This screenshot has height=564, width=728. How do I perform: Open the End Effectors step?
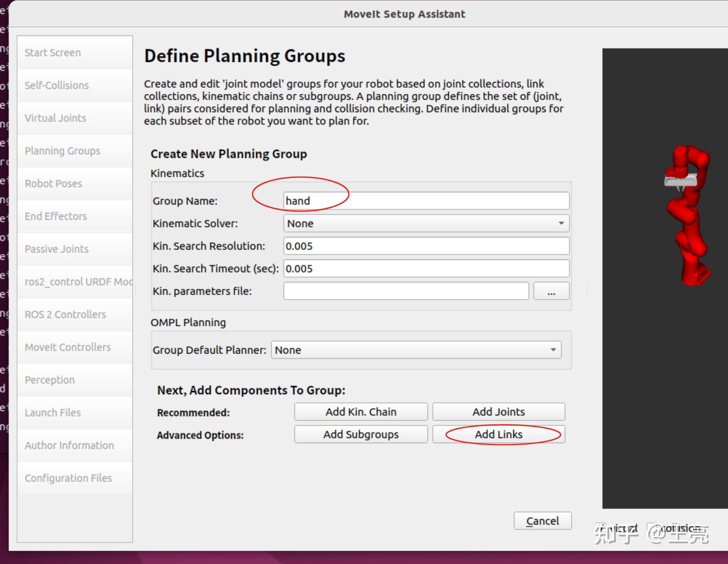pyautogui.click(x=56, y=217)
